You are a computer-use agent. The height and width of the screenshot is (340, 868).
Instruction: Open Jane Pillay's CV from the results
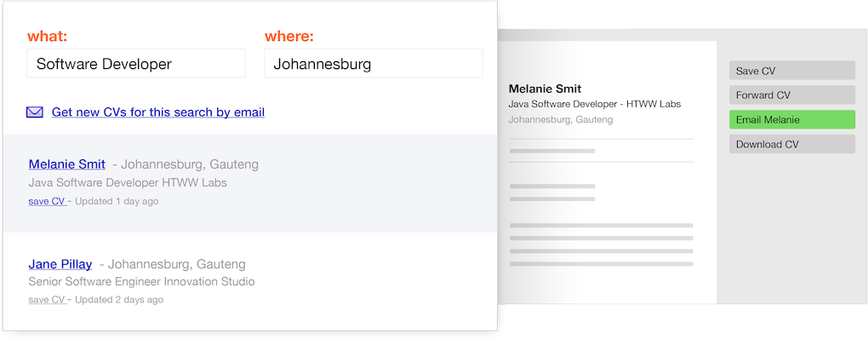60,264
